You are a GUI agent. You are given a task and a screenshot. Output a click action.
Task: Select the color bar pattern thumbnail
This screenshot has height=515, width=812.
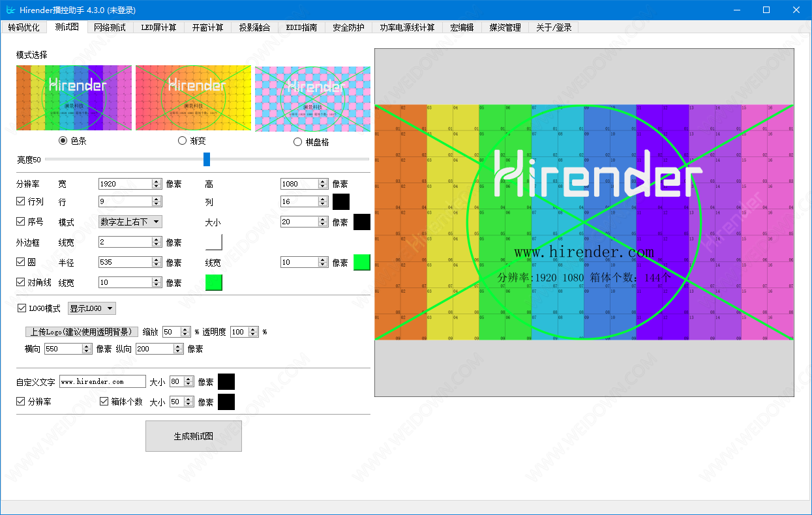pos(74,98)
